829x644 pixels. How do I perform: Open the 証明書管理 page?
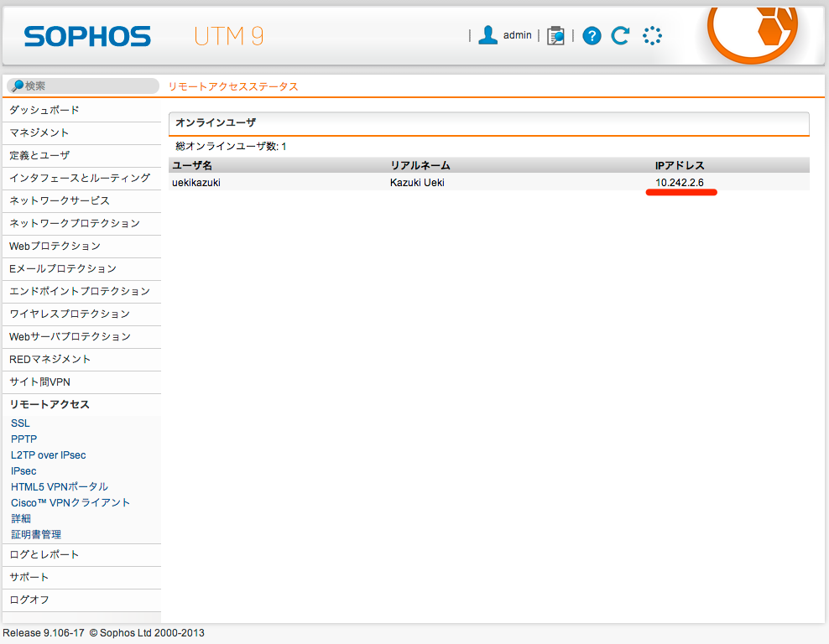[x=36, y=535]
